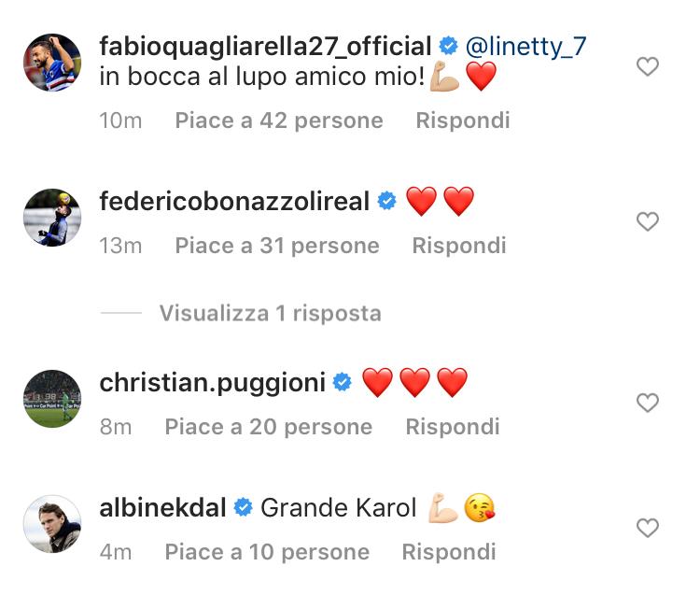700x595 pixels.
Task: Open albinekdal's avatar
Action: tap(52, 525)
